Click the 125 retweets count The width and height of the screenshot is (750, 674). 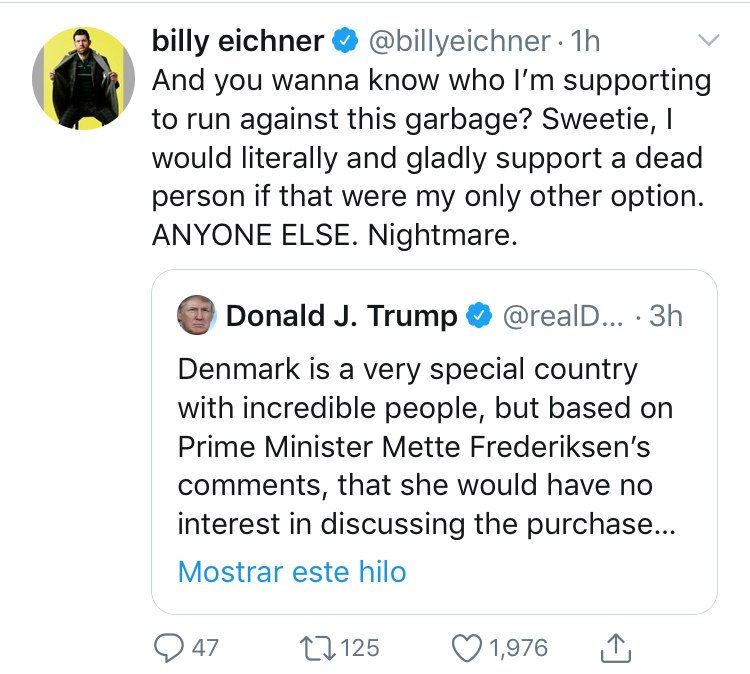(360, 648)
